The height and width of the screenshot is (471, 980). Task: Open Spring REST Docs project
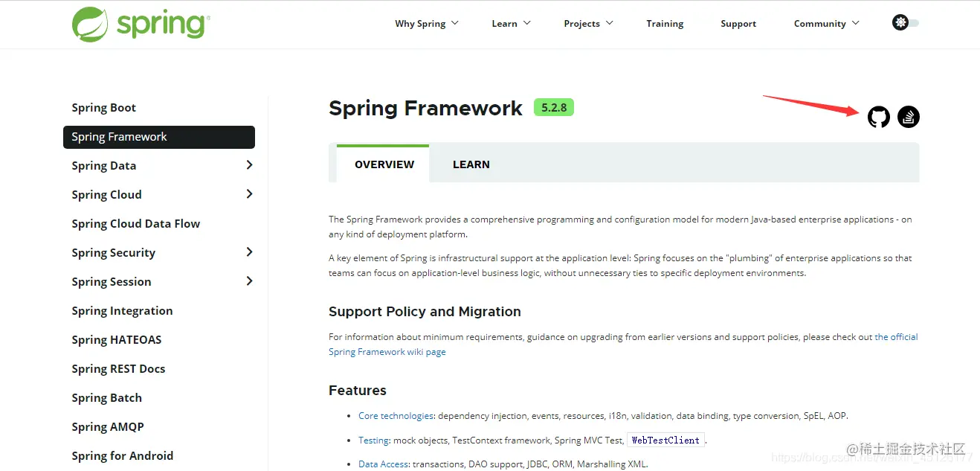[118, 369]
